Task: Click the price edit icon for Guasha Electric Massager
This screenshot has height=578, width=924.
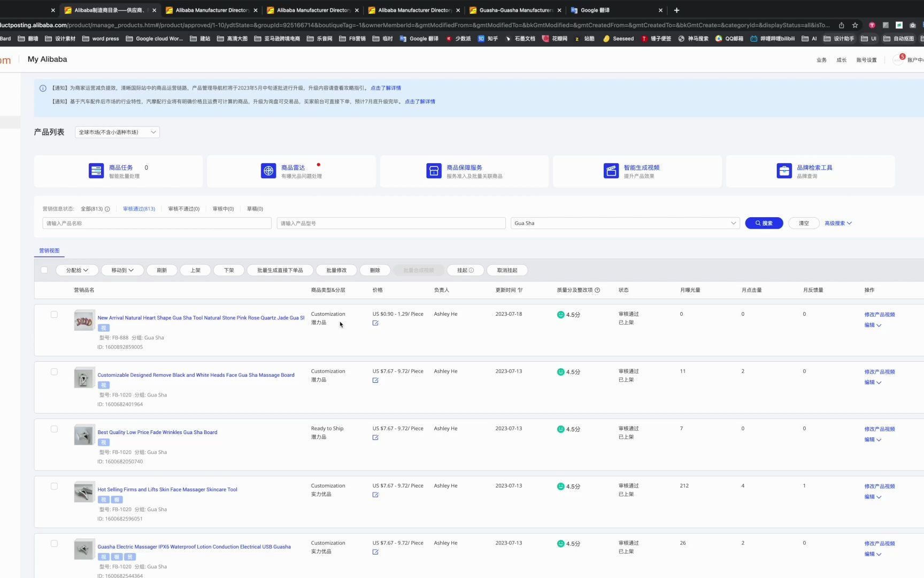Action: pyautogui.click(x=375, y=552)
